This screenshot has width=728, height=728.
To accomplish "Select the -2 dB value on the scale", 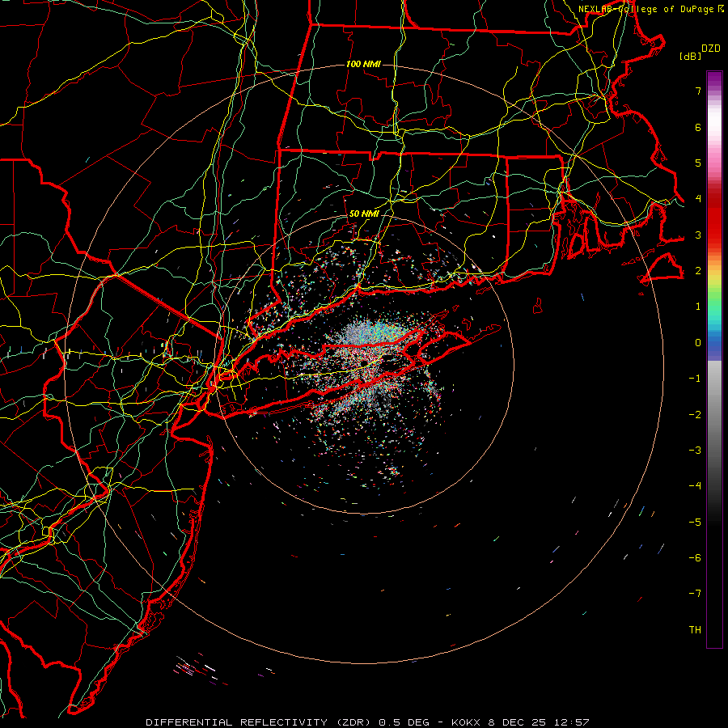I will pos(695,414).
